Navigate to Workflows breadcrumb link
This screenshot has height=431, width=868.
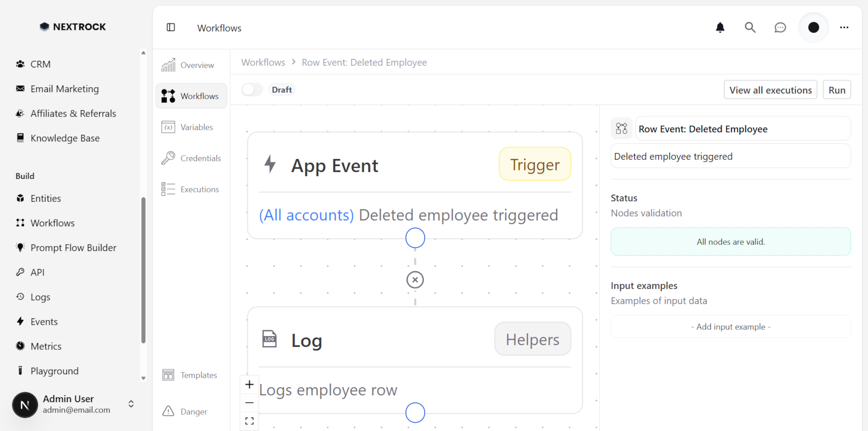click(x=263, y=62)
